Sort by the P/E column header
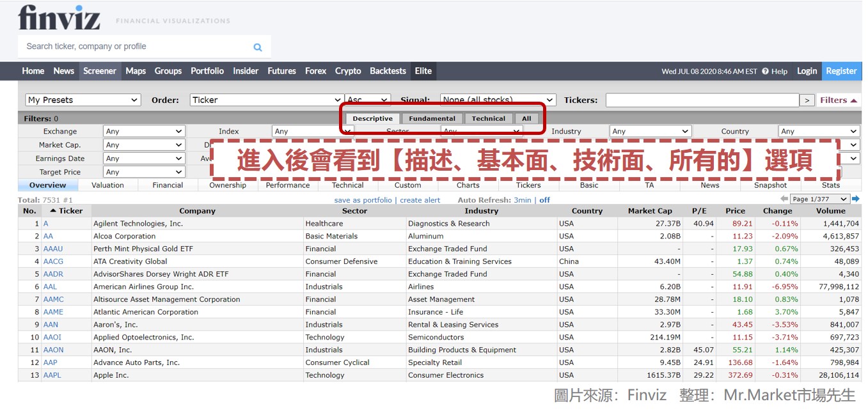The width and height of the screenshot is (868, 413). [x=699, y=211]
